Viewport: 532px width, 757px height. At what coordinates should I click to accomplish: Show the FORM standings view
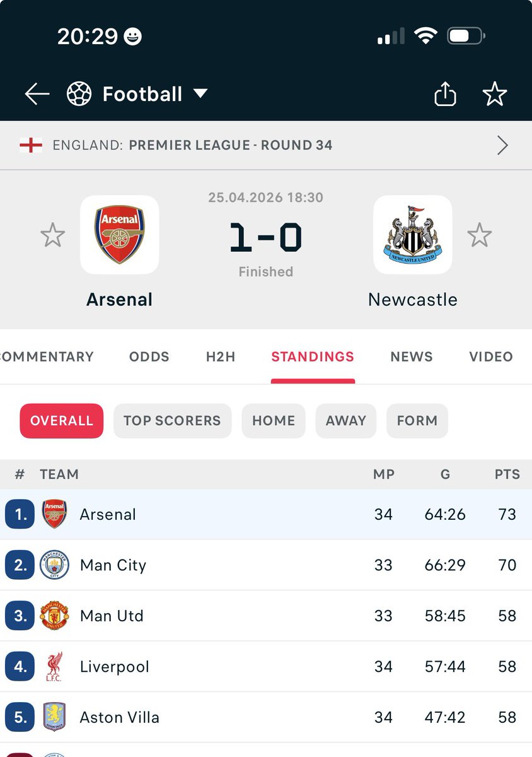[x=417, y=421]
